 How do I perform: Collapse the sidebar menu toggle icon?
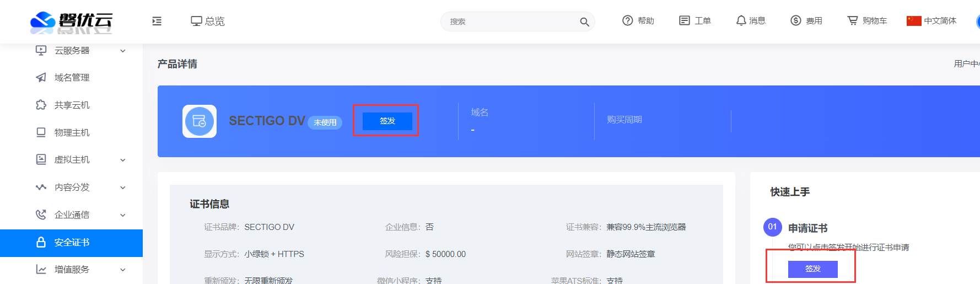click(x=157, y=21)
